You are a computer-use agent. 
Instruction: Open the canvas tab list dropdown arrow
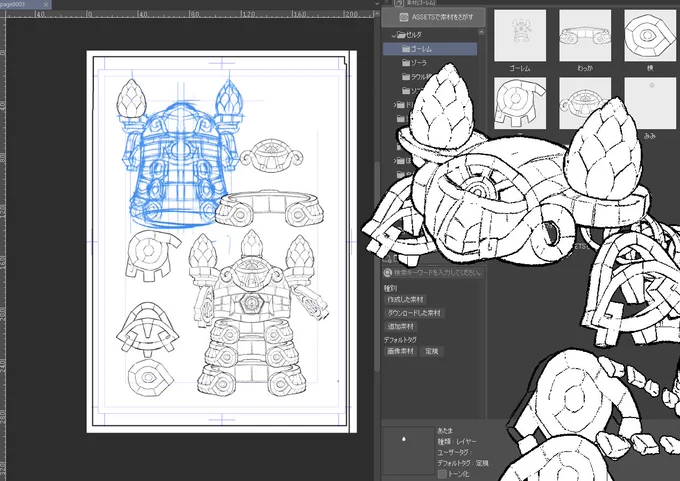point(376,3)
